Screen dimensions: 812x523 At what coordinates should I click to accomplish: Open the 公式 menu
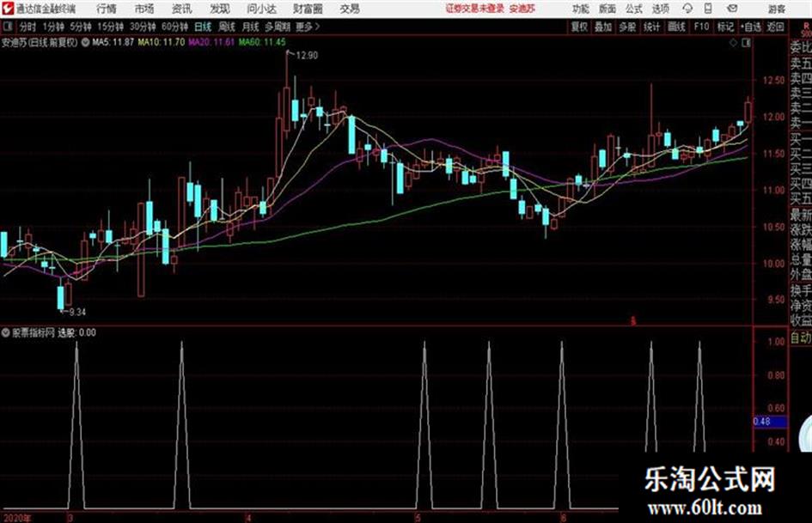634,9
